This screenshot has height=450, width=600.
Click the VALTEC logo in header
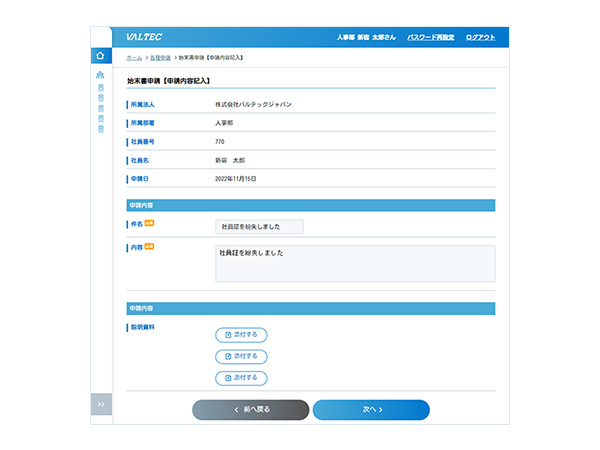point(144,37)
